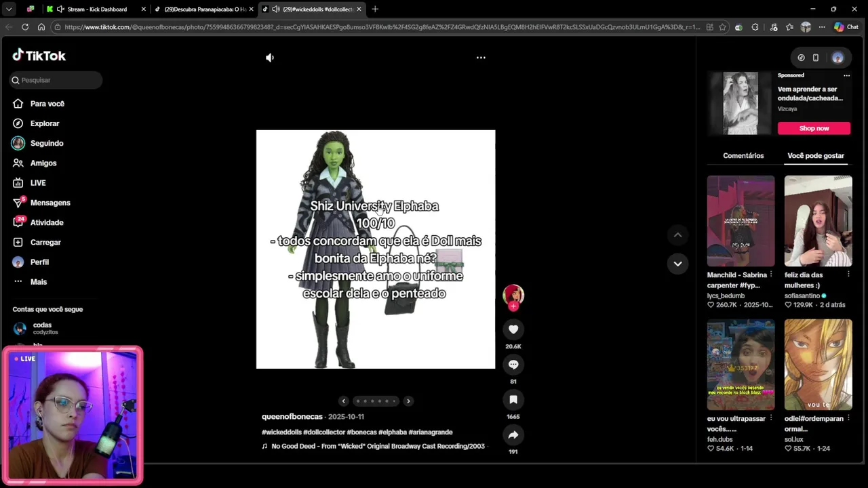Open options for feliz dia das mulheres video
Screen dimensions: 868x488
coord(848,274)
